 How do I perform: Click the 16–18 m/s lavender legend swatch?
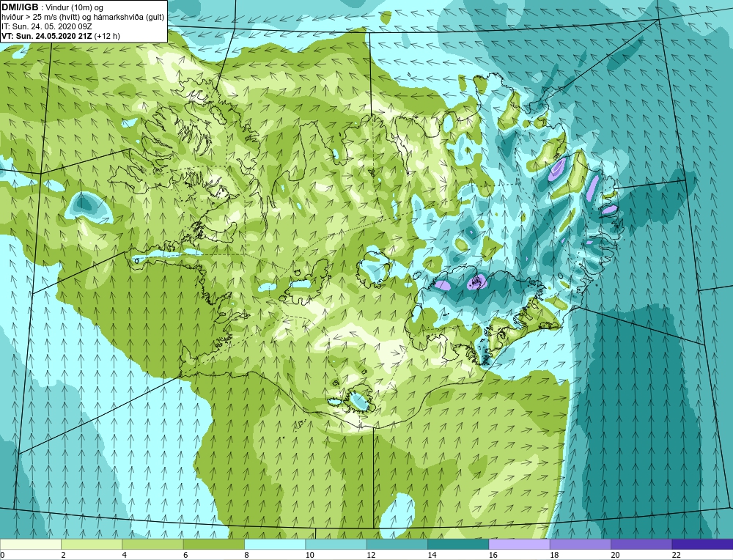(x=520, y=544)
